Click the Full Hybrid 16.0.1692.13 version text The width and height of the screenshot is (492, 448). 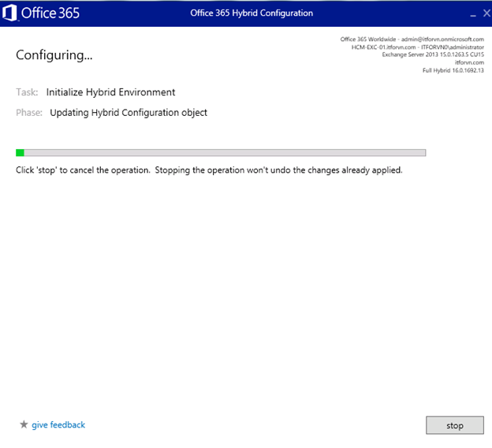pos(453,70)
